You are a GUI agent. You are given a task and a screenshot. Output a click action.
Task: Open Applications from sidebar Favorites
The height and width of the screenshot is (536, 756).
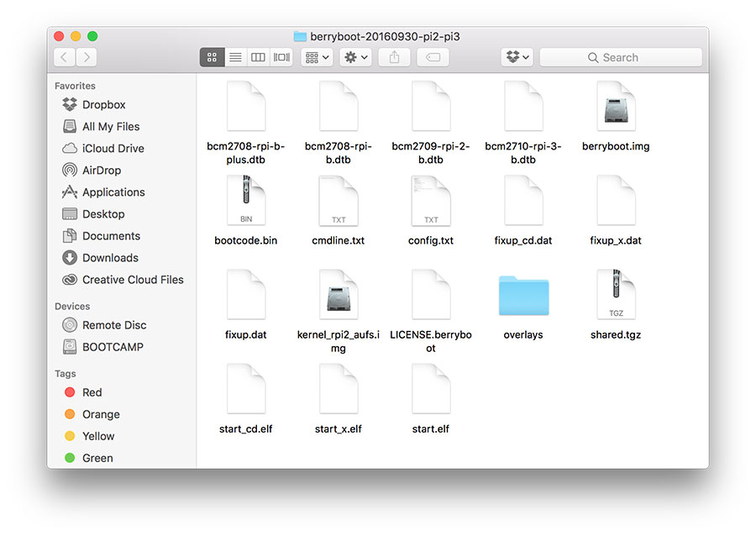coord(113,192)
